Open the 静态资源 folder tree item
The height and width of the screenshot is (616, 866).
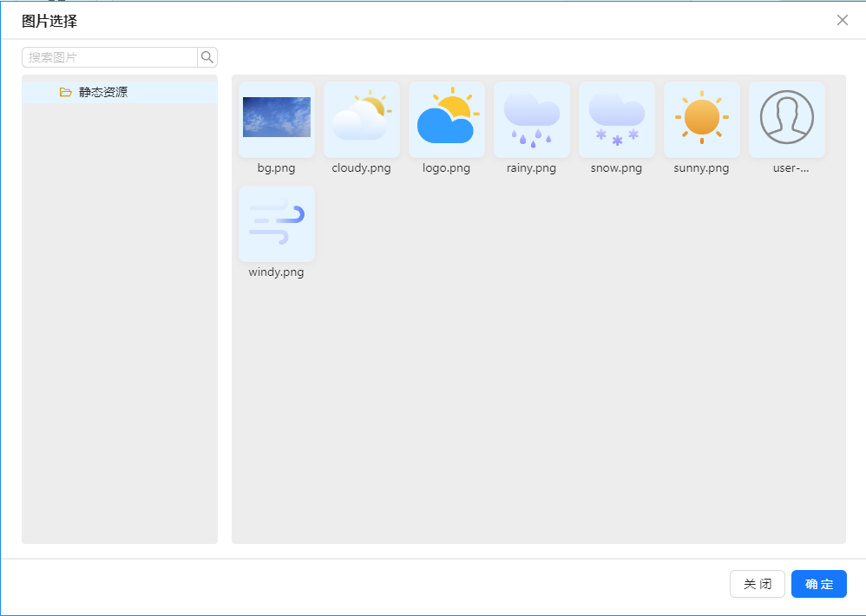120,92
